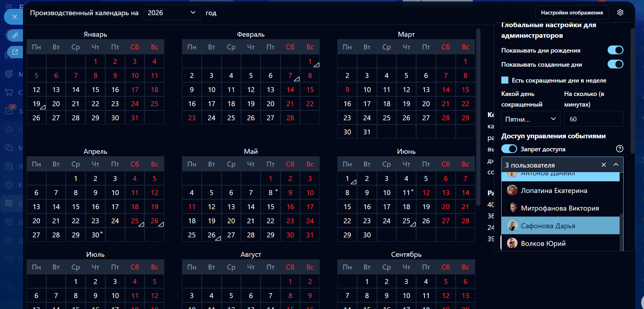
Task: Click the avatar of Митрофанова Виктория
Action: [x=512, y=208]
